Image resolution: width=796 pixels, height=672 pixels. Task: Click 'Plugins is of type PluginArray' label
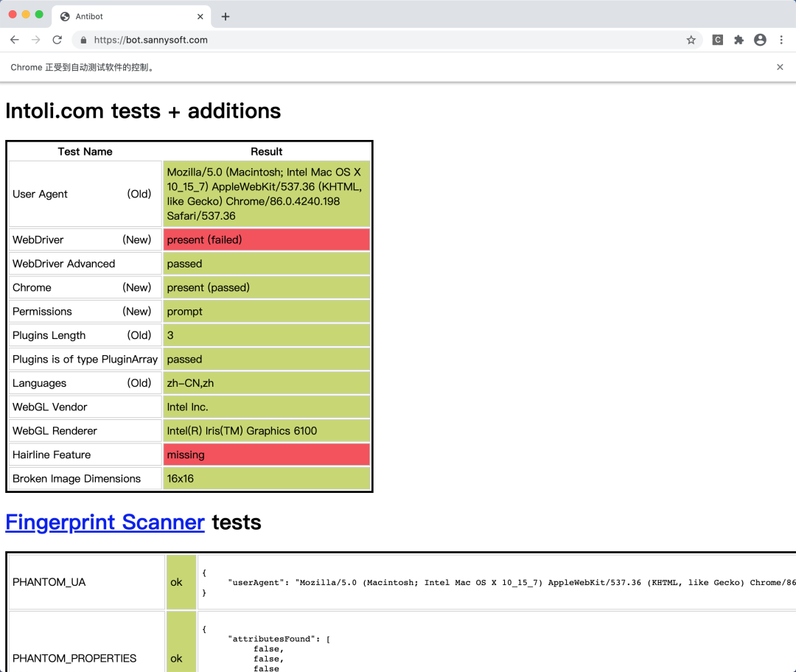[x=85, y=359]
